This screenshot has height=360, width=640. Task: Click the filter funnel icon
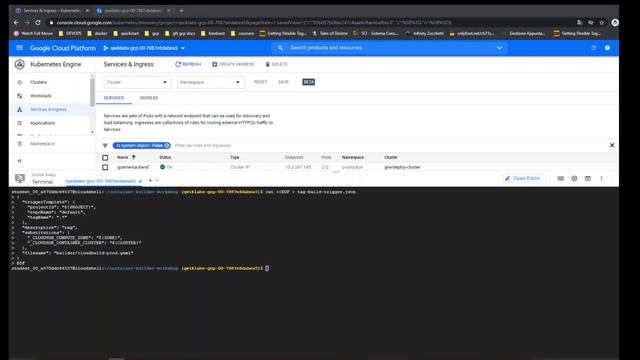coord(105,145)
